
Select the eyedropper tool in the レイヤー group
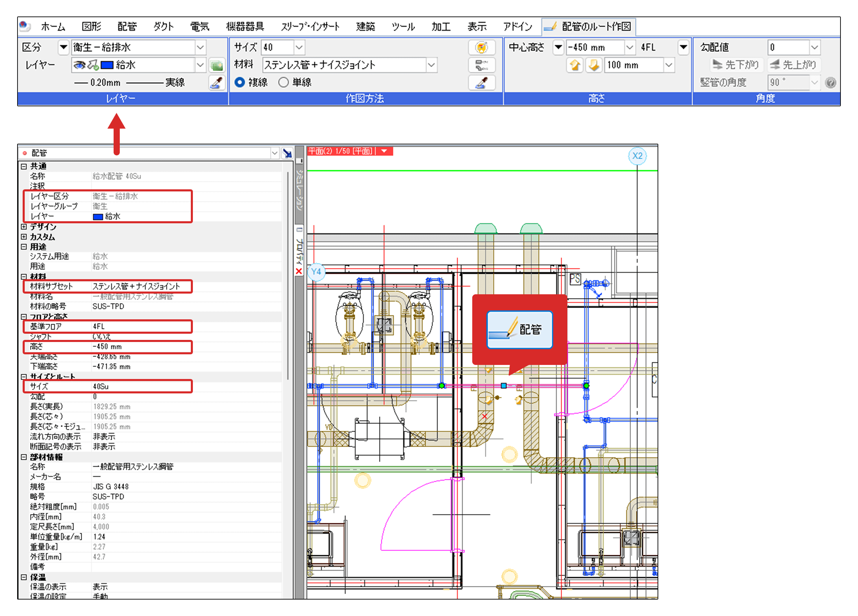tap(217, 83)
